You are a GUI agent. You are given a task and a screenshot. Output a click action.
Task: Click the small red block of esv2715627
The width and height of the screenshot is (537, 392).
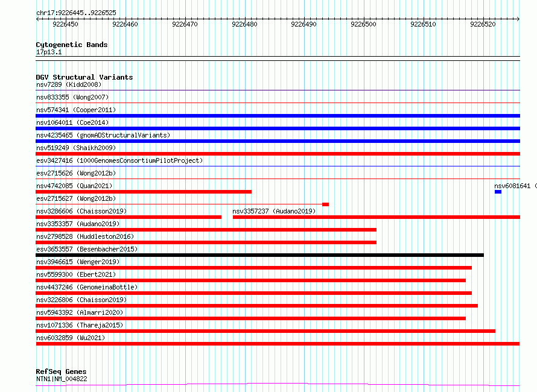pyautogui.click(x=325, y=204)
